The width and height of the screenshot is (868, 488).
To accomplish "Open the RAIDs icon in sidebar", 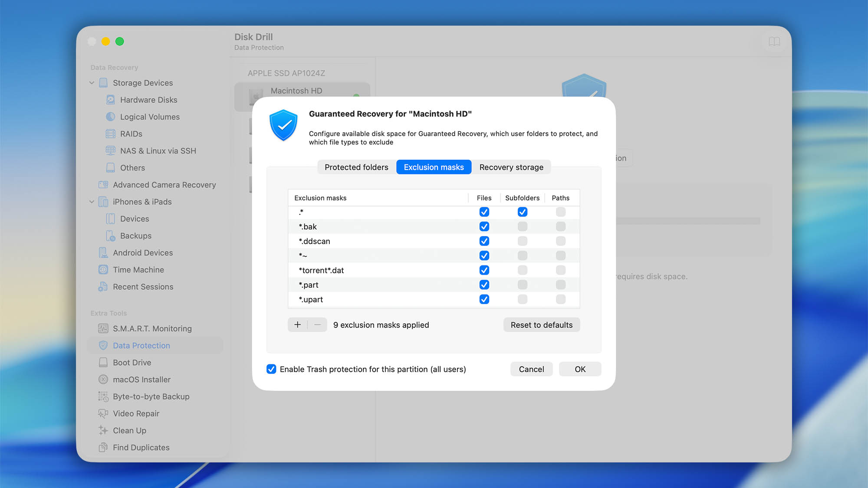I will pyautogui.click(x=111, y=134).
